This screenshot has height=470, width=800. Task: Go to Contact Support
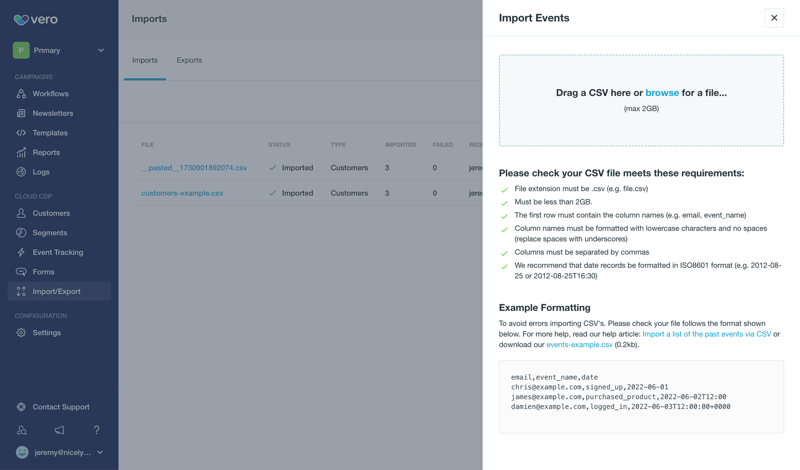pyautogui.click(x=60, y=407)
